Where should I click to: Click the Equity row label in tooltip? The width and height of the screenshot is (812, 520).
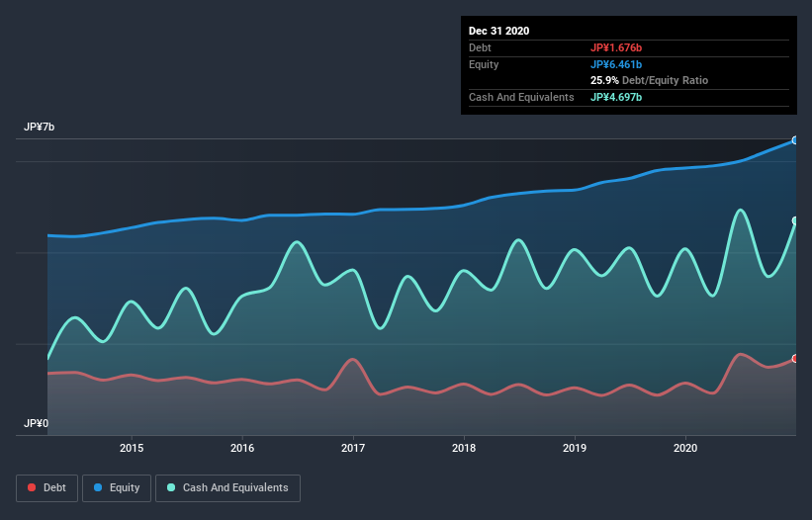point(484,64)
